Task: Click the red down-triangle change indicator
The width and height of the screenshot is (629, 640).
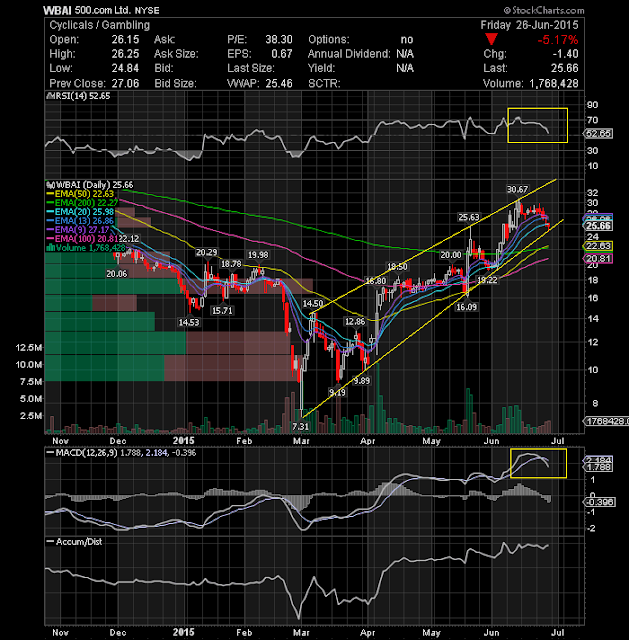Action: [491, 39]
